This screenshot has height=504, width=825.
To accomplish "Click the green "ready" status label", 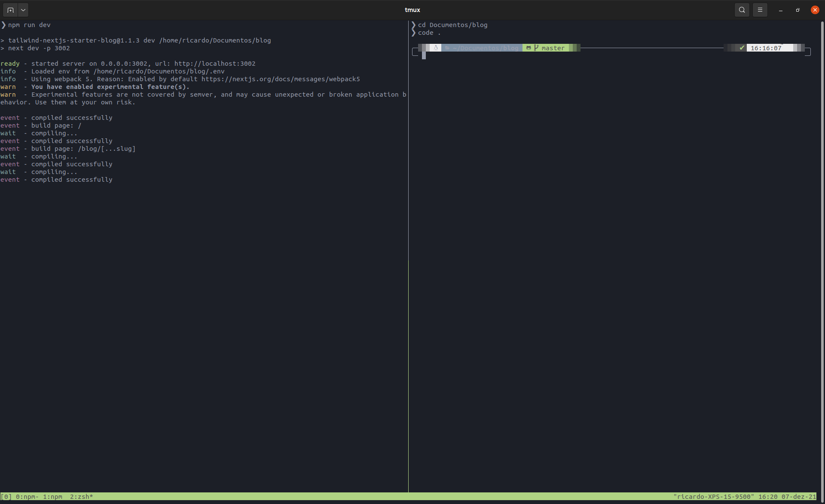I will 10,64.
